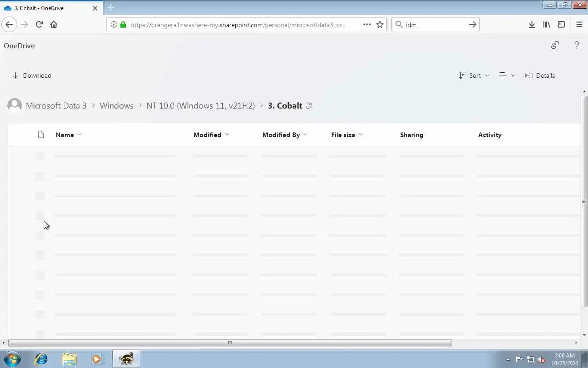This screenshot has height=368, width=588.
Task: Open page actions three-dot menu
Action: click(367, 24)
